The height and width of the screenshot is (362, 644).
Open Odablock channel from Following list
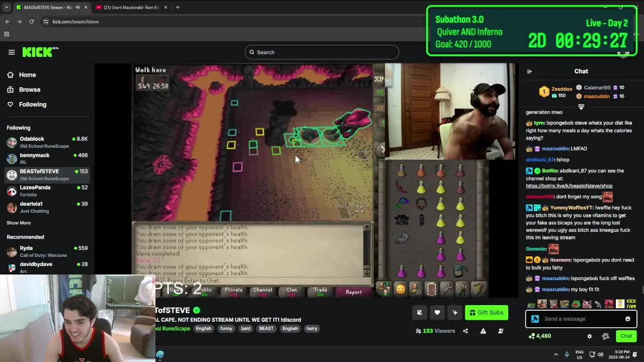[x=47, y=142]
